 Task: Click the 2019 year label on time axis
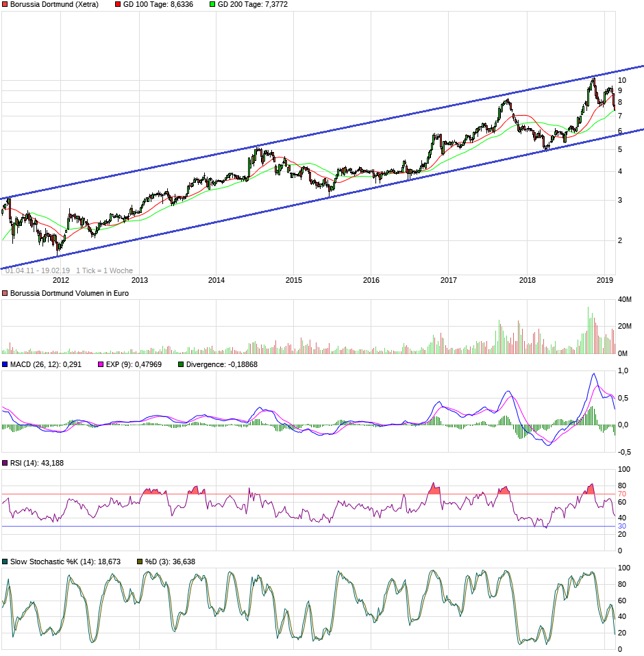coord(605,280)
